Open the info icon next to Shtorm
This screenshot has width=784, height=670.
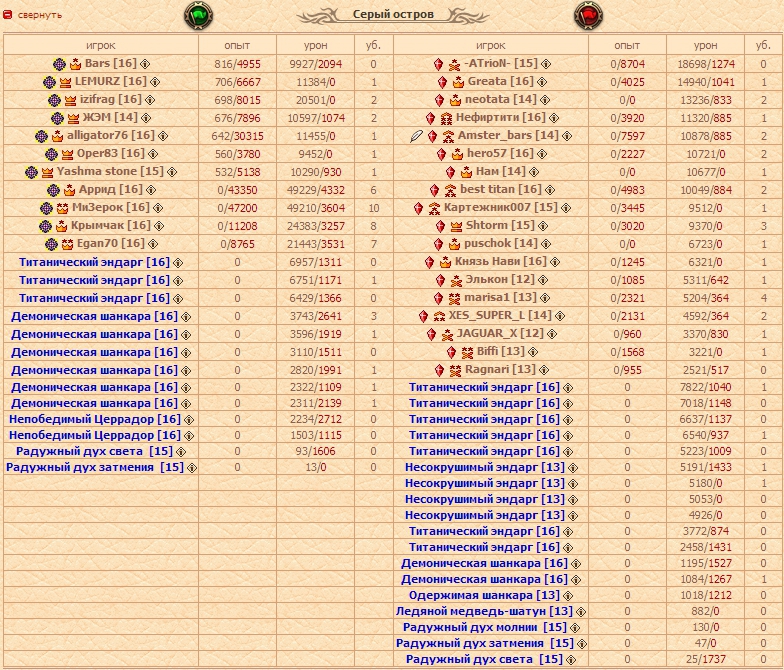point(545,226)
